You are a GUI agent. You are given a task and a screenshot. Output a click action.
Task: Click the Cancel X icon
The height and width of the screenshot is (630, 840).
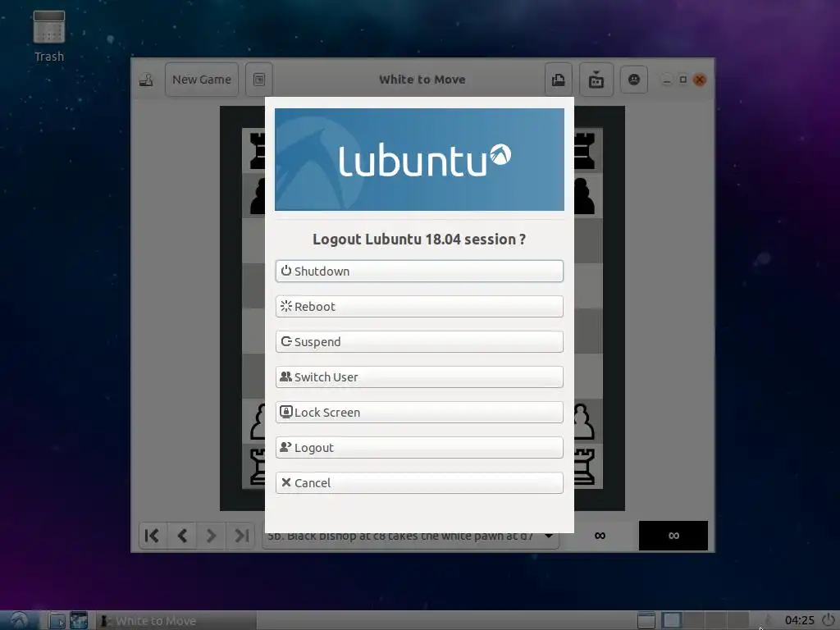click(x=286, y=482)
